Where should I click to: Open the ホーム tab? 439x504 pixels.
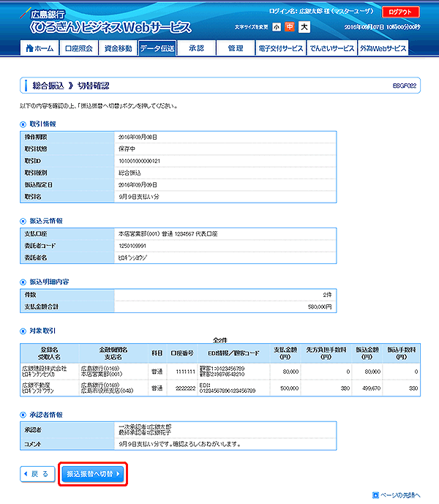coord(40,48)
